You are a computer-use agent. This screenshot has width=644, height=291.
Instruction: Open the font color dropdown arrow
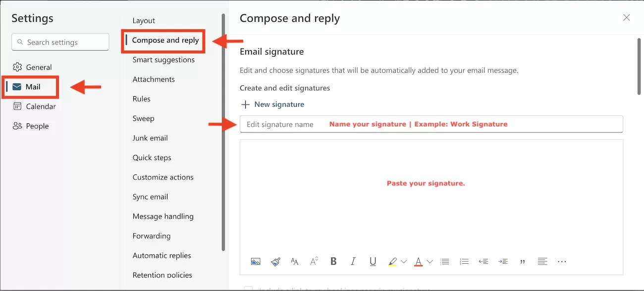(429, 262)
